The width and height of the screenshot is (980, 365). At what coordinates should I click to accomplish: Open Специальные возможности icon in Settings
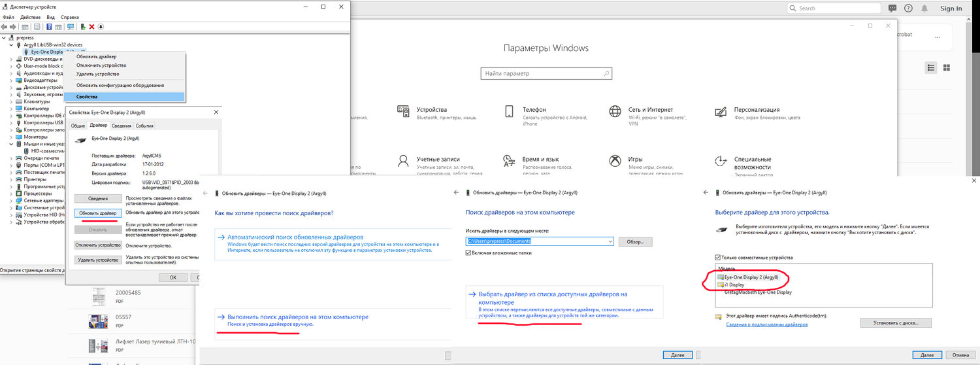click(721, 161)
